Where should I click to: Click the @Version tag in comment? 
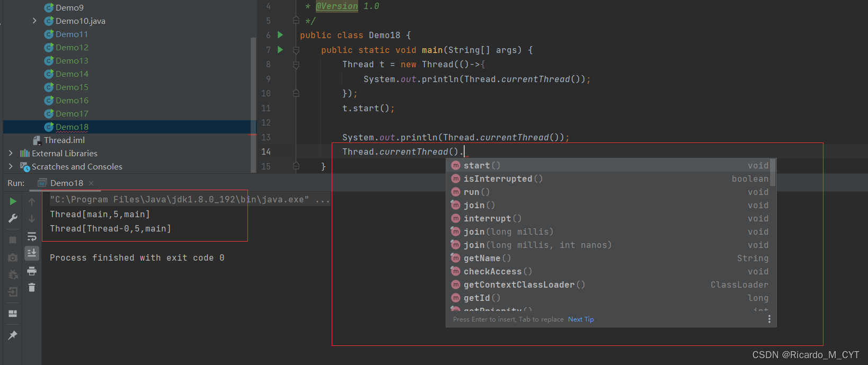[x=336, y=6]
